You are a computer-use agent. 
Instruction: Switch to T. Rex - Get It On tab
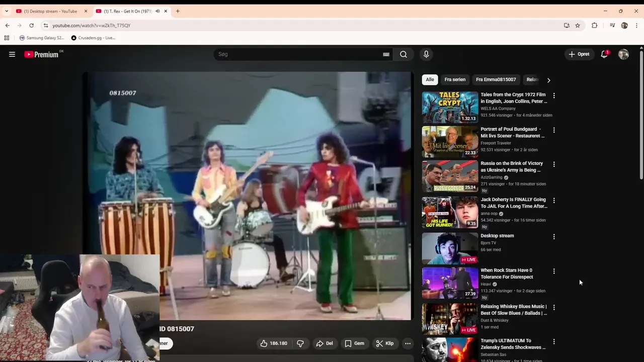(128, 11)
